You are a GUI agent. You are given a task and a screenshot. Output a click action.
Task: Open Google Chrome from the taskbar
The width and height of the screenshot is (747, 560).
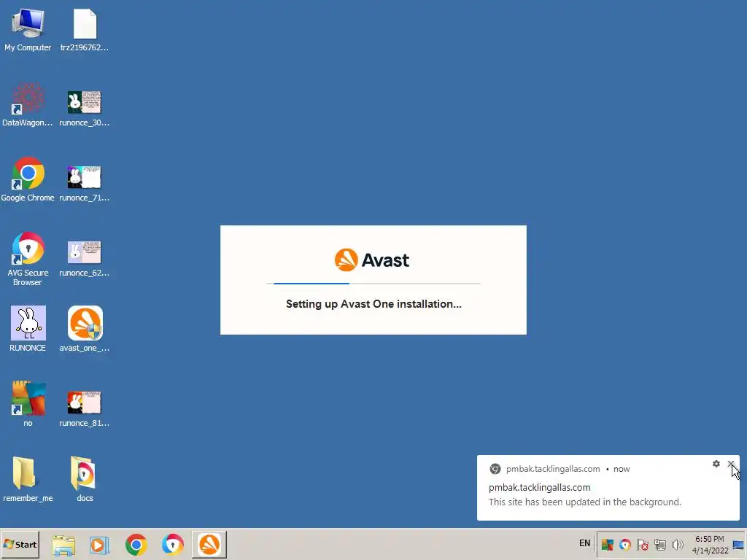click(x=136, y=545)
